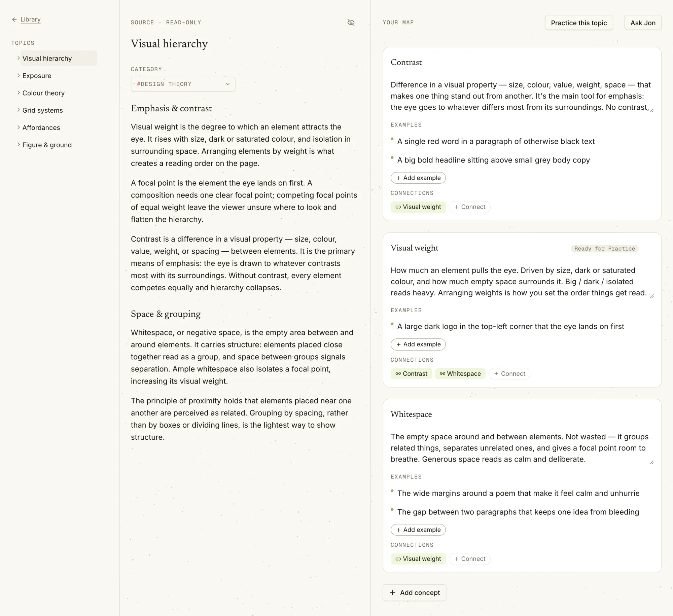Click resize handle of Whitespace description
This screenshot has height=616, width=673.
(652, 462)
